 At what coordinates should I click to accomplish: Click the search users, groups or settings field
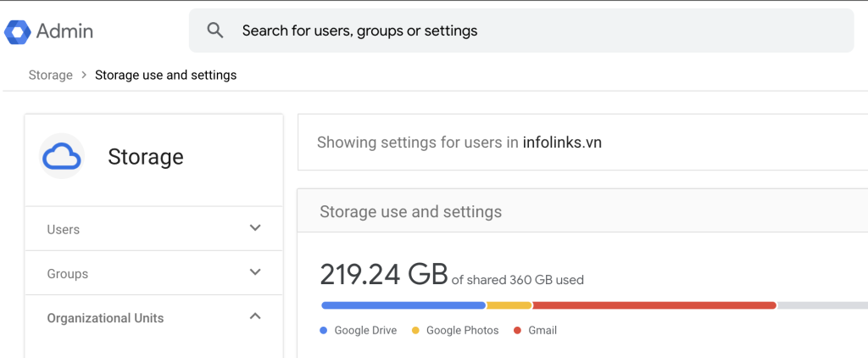tap(509, 31)
